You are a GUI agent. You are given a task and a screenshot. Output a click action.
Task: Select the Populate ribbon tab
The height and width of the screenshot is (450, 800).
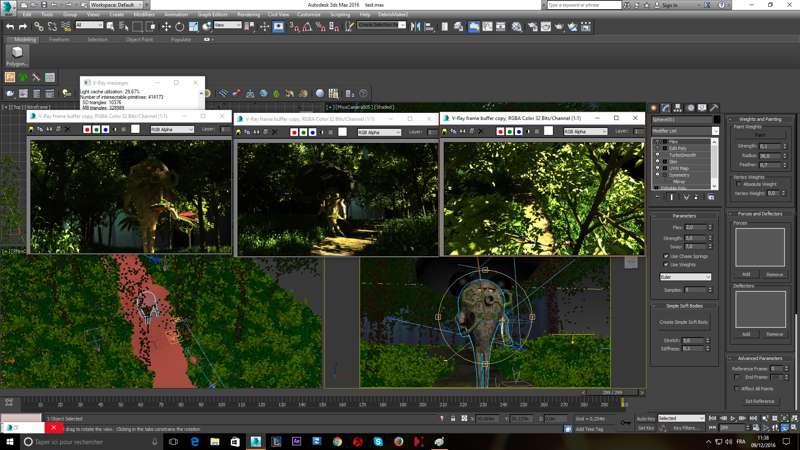[181, 39]
